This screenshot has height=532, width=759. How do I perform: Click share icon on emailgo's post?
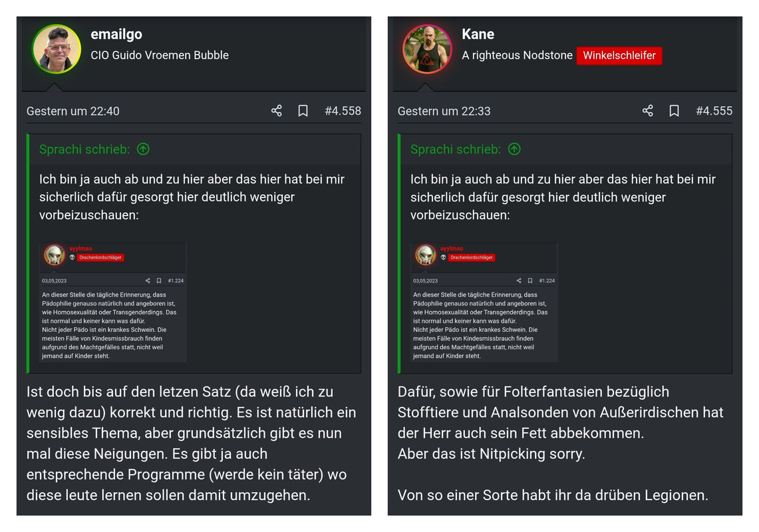pyautogui.click(x=277, y=111)
